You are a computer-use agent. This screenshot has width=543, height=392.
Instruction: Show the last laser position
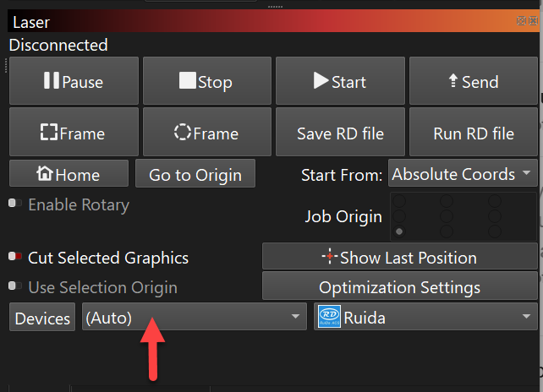(x=399, y=257)
